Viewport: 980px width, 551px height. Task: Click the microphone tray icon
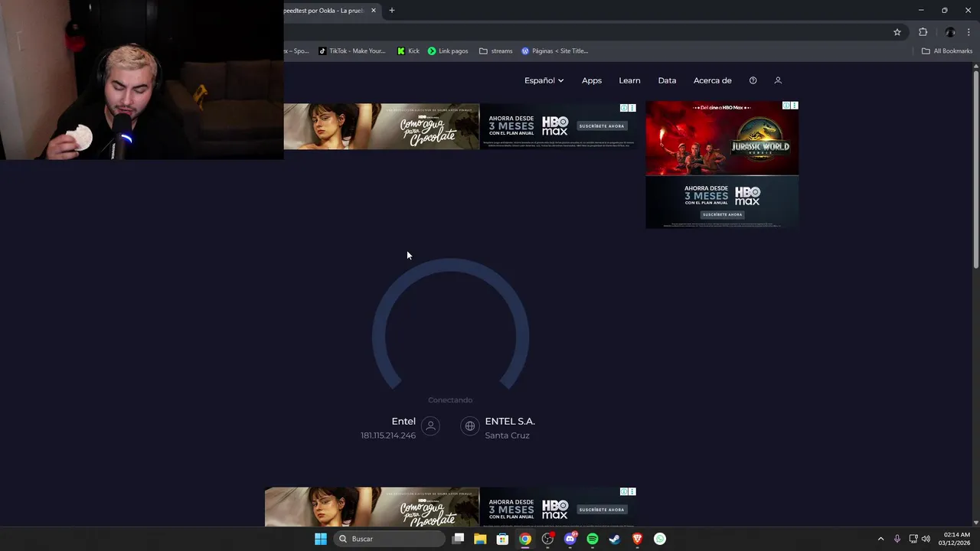click(x=897, y=539)
